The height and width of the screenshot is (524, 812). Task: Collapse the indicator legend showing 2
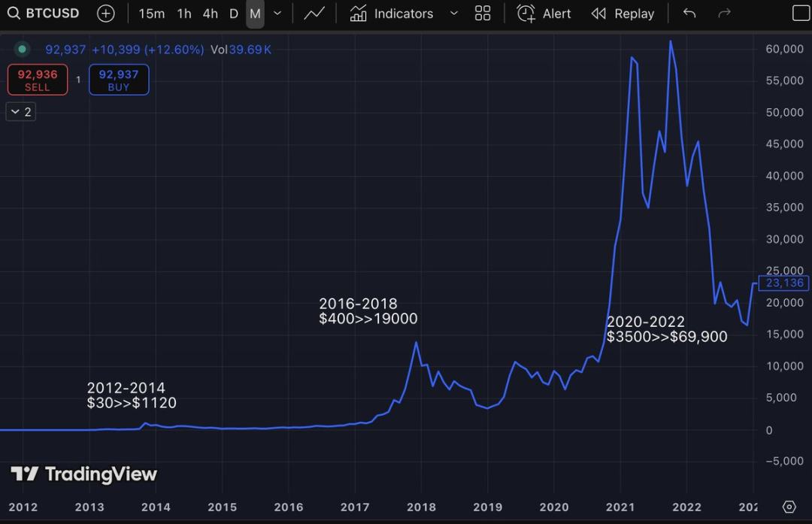21,112
